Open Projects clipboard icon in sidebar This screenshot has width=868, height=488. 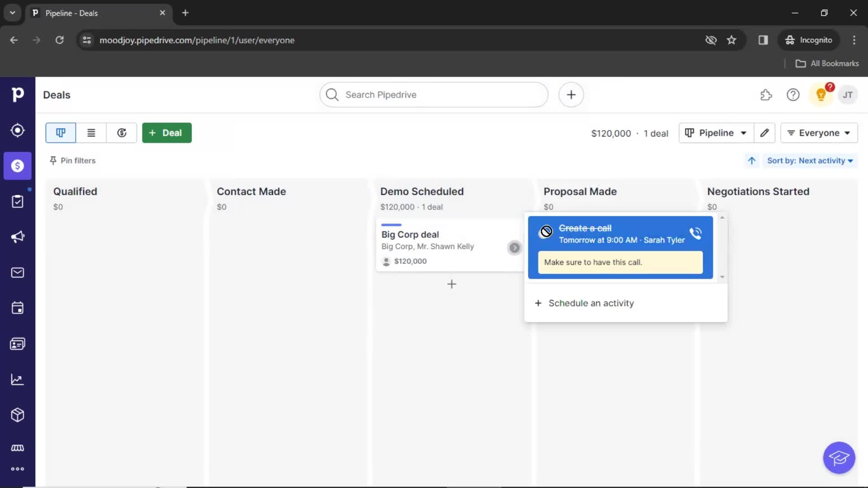pyautogui.click(x=18, y=202)
